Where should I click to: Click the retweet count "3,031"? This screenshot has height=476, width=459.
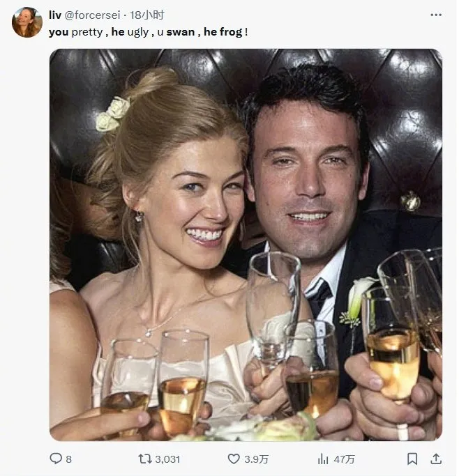coord(168,459)
